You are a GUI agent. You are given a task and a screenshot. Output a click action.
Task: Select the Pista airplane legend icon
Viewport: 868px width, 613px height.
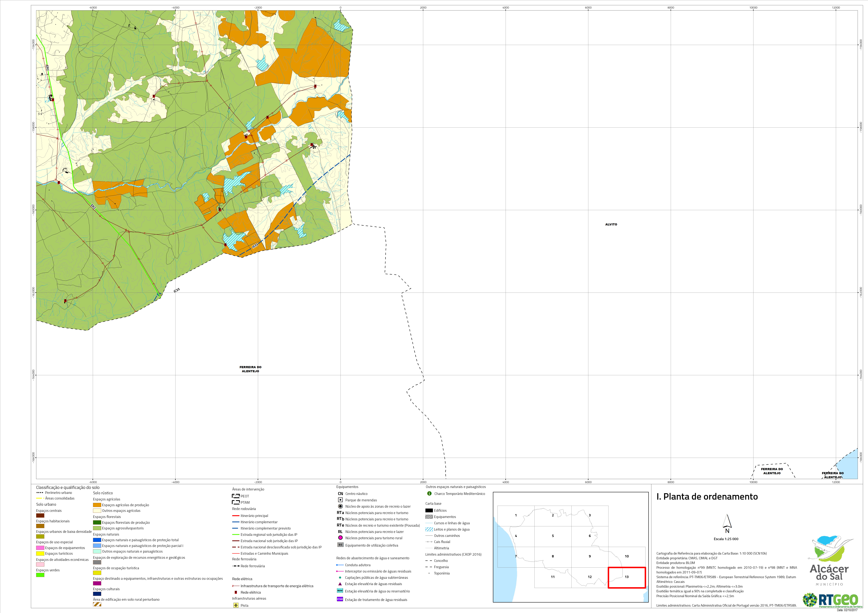[236, 605]
